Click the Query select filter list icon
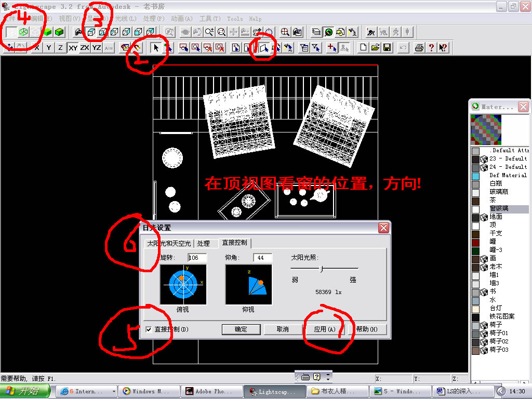This screenshot has height=399, width=532. click(x=304, y=47)
